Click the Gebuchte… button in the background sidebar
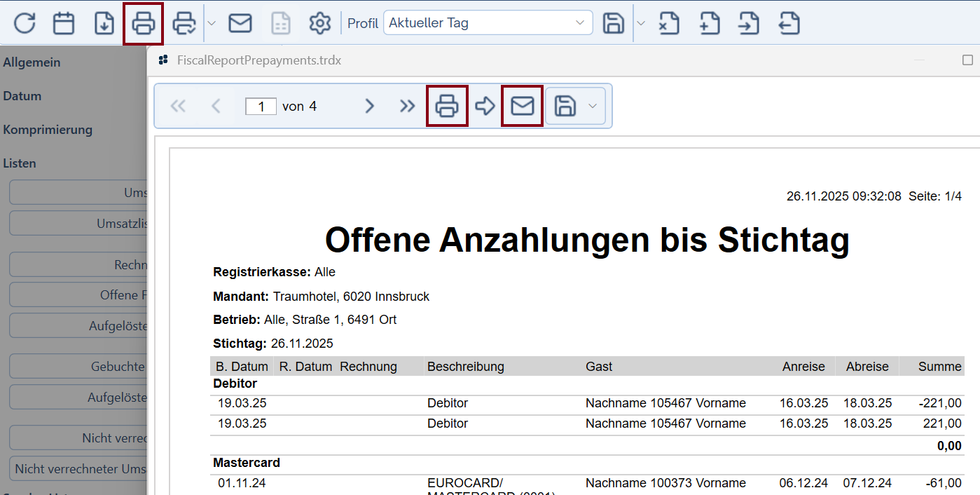 78,367
